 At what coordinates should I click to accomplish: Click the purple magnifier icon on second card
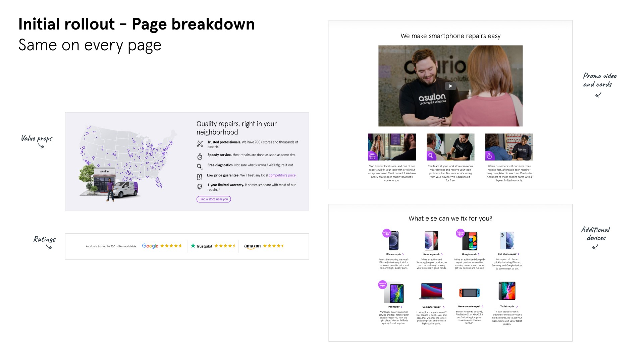[431, 156]
